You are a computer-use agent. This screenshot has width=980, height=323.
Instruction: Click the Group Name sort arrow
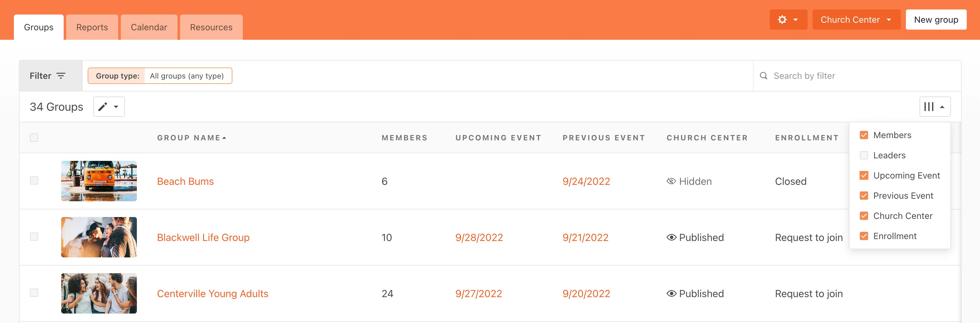pos(225,138)
